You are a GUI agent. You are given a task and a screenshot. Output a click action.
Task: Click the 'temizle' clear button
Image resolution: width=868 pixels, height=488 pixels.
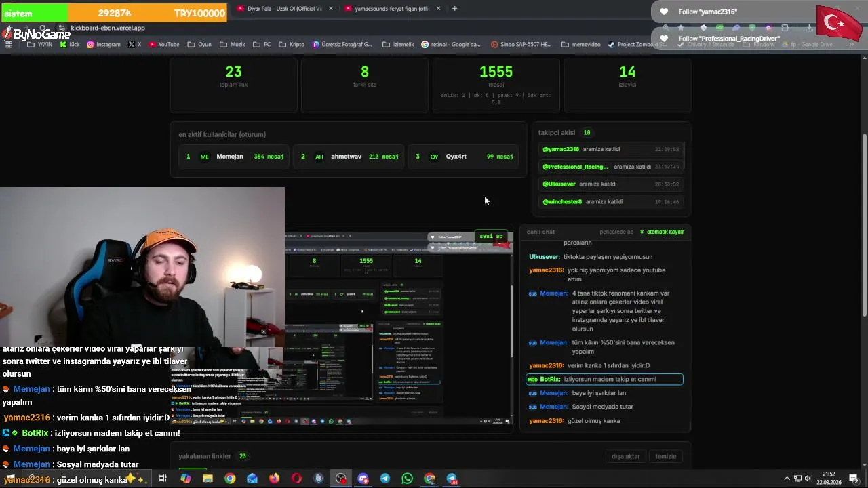666,456
